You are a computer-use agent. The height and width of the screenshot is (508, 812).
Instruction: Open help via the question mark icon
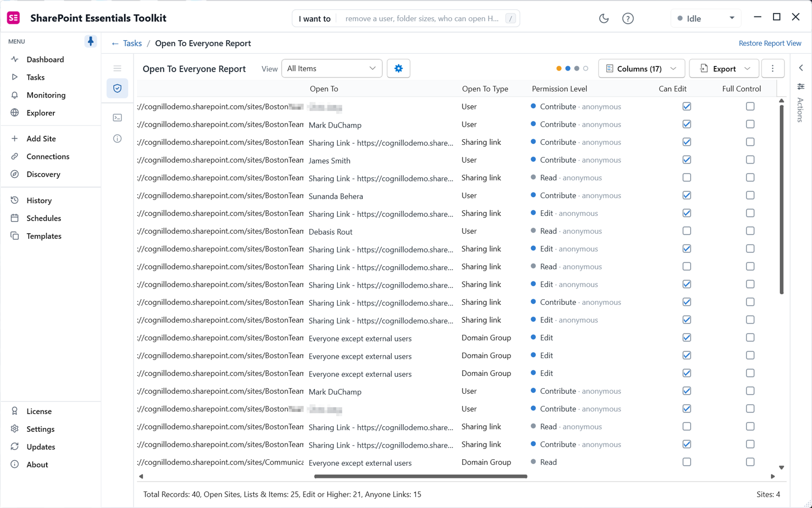[x=628, y=18]
